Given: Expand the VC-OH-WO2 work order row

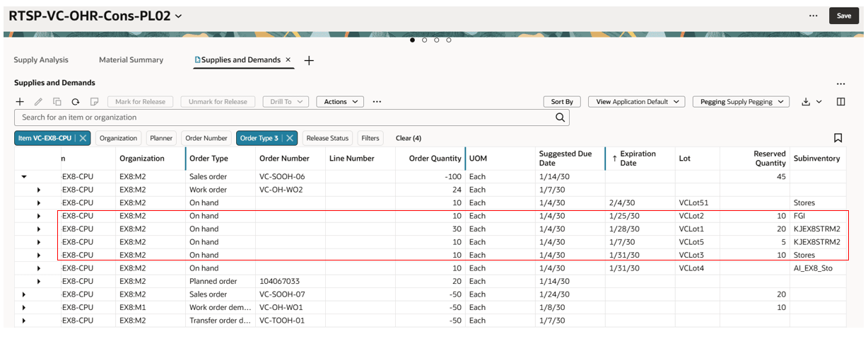Looking at the screenshot, I should [x=38, y=190].
